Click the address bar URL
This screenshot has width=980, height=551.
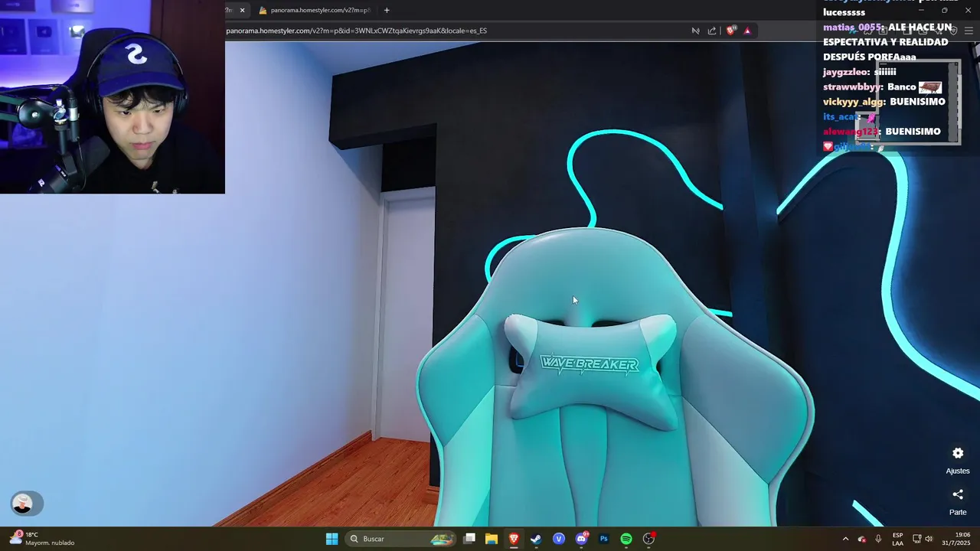[356, 31]
